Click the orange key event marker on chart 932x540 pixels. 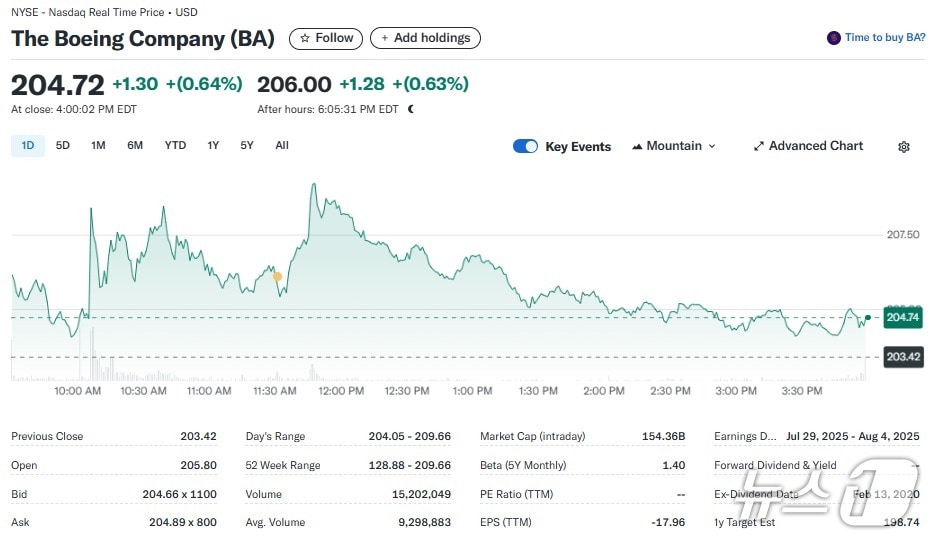point(277,277)
